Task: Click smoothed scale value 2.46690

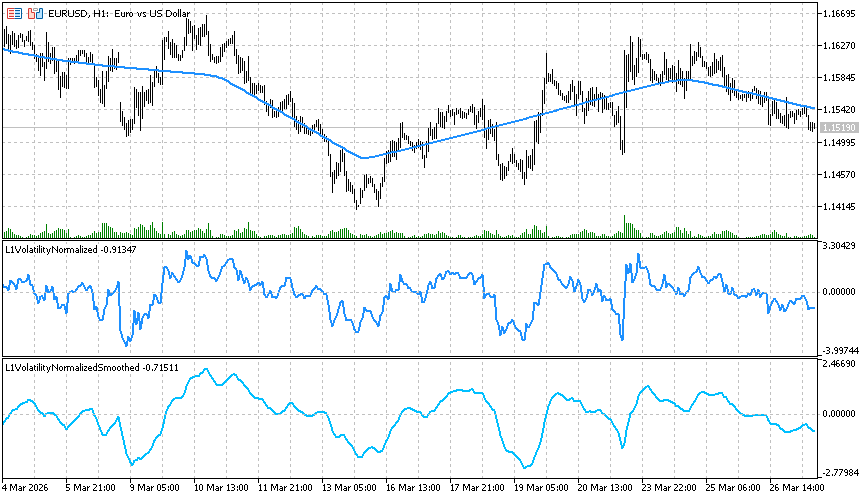Action: click(839, 364)
